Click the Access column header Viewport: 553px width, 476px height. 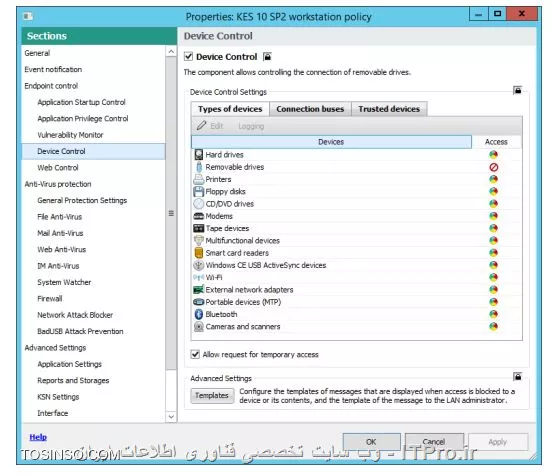pyautogui.click(x=496, y=142)
